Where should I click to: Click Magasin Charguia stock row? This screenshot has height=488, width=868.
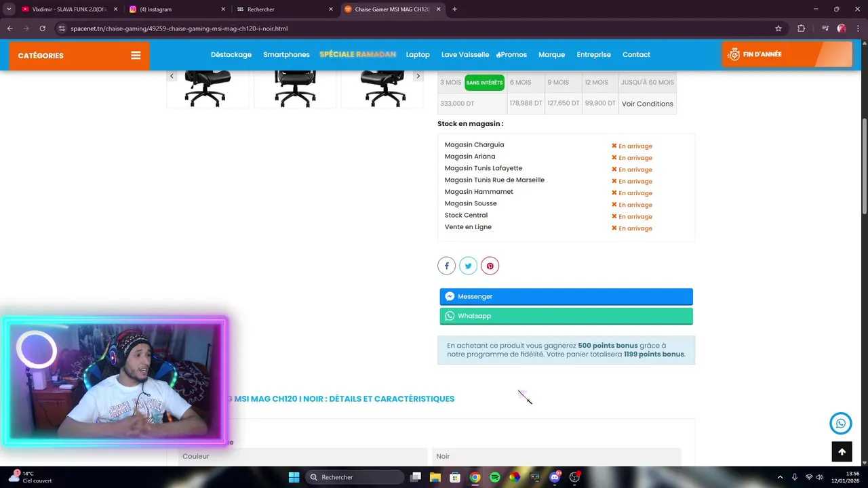click(x=566, y=145)
